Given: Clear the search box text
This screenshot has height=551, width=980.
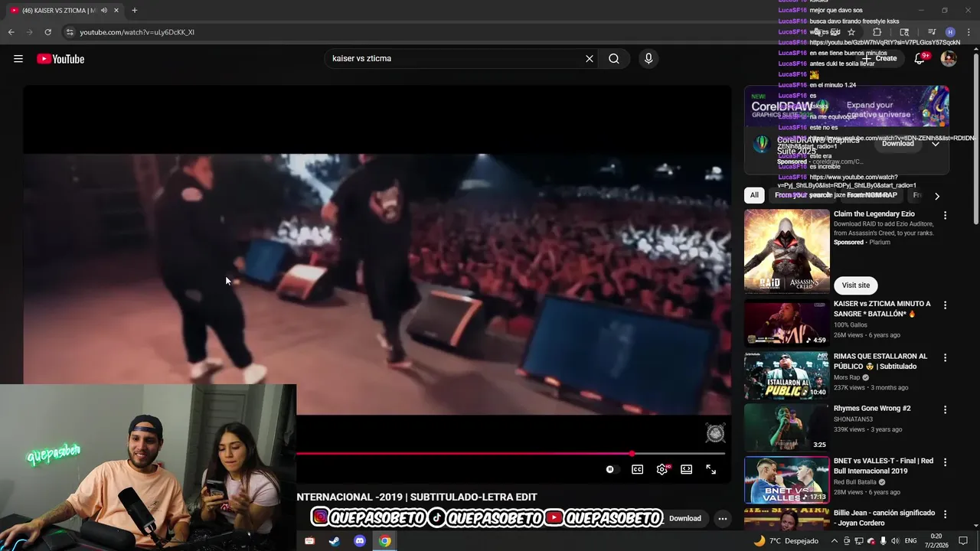Looking at the screenshot, I should [590, 59].
